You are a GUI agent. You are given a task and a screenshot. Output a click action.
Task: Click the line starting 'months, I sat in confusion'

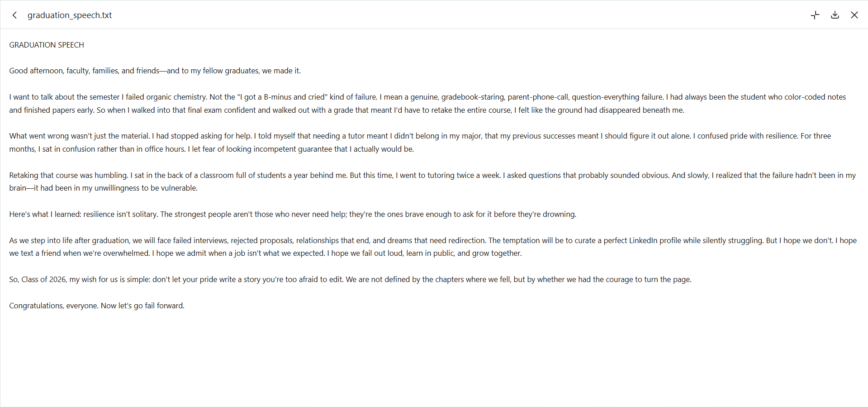[211, 149]
